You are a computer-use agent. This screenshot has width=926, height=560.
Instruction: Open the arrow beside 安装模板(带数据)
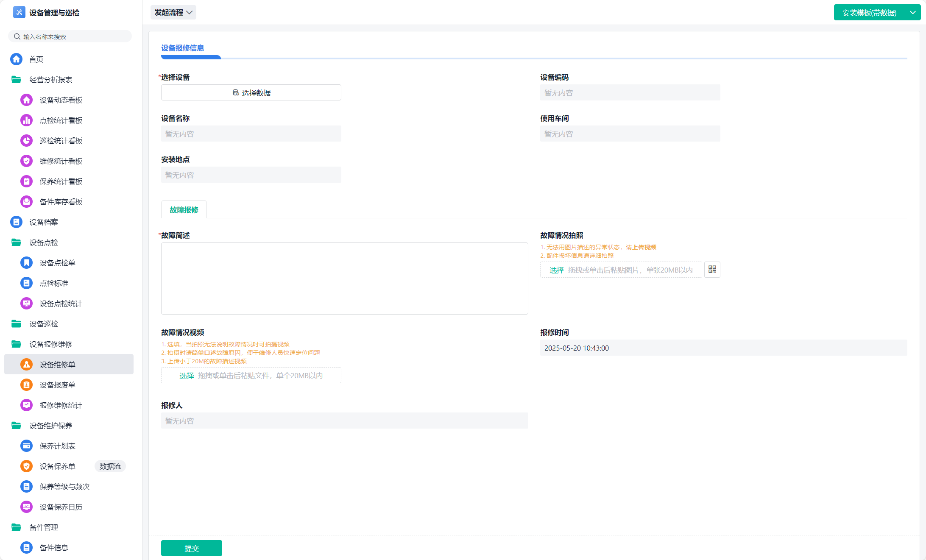tap(913, 13)
